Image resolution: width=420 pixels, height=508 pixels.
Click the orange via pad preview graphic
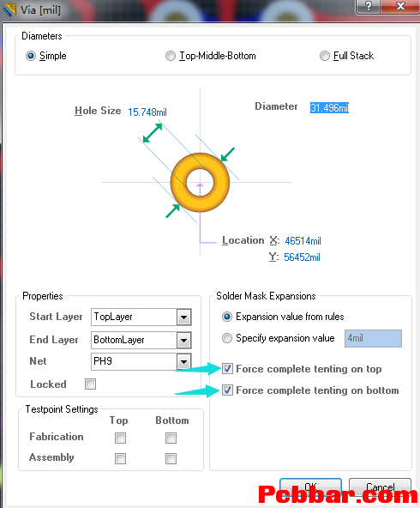(200, 183)
